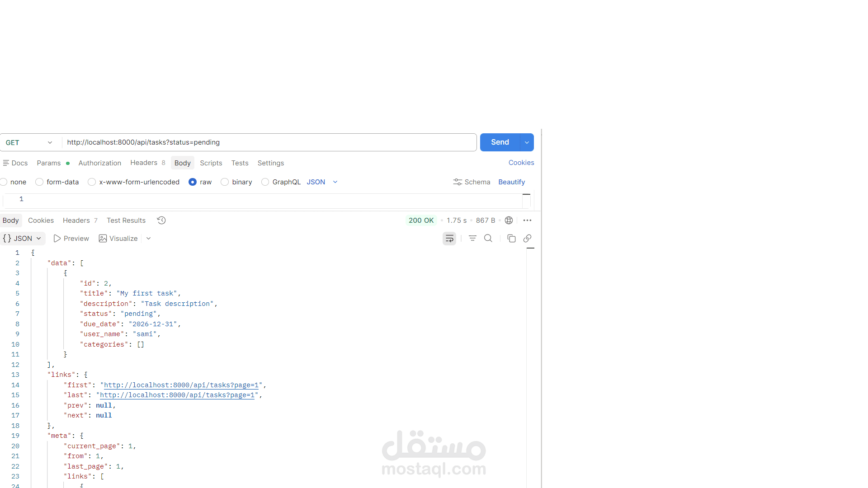Click the network globe icon
868x488 pixels.
[509, 221]
